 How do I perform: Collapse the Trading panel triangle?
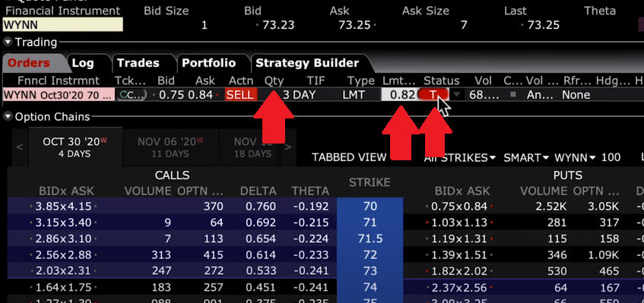(8, 43)
